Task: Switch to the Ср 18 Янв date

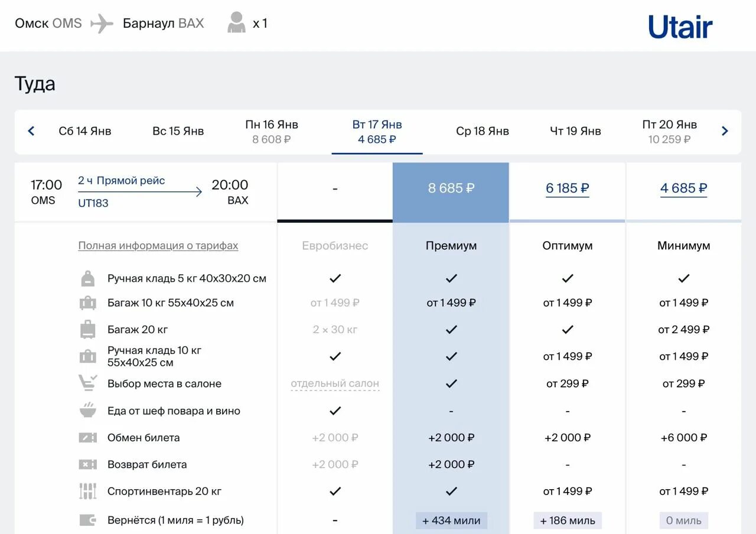Action: tap(482, 131)
